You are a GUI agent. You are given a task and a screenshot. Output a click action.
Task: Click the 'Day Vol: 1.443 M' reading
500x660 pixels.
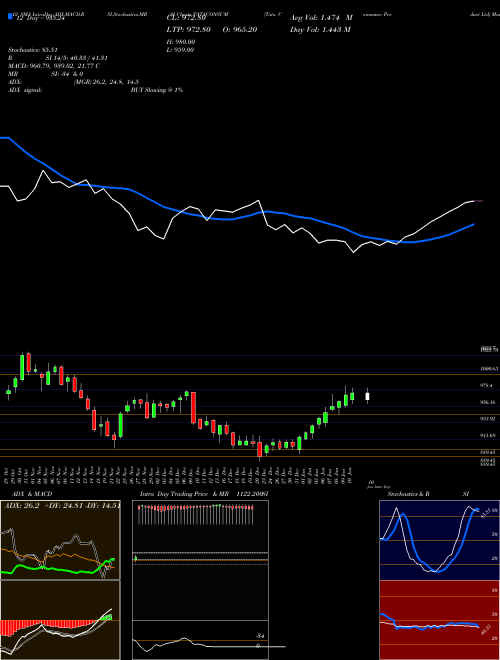[x=320, y=29]
